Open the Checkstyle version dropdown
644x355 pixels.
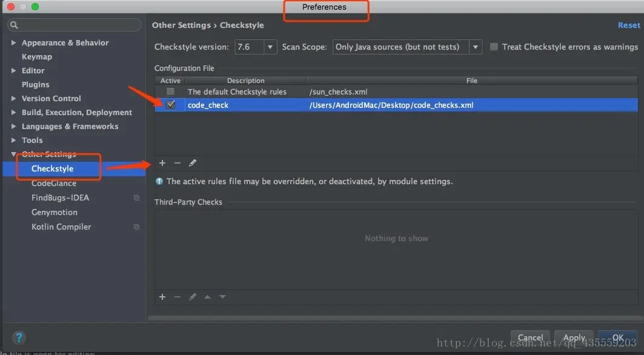270,47
